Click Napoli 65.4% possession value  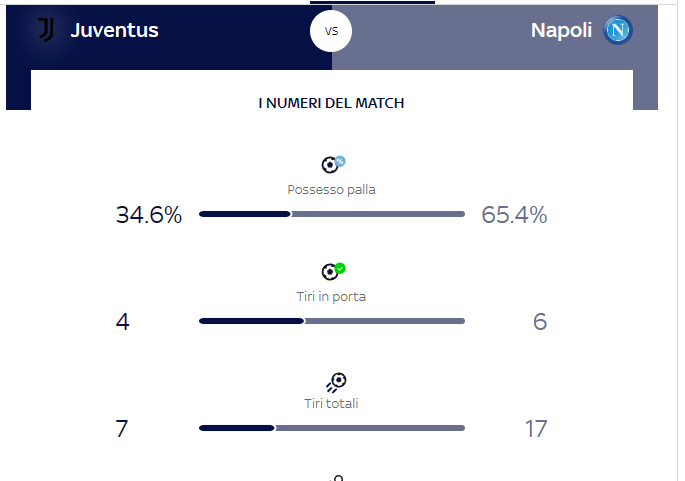[514, 215]
